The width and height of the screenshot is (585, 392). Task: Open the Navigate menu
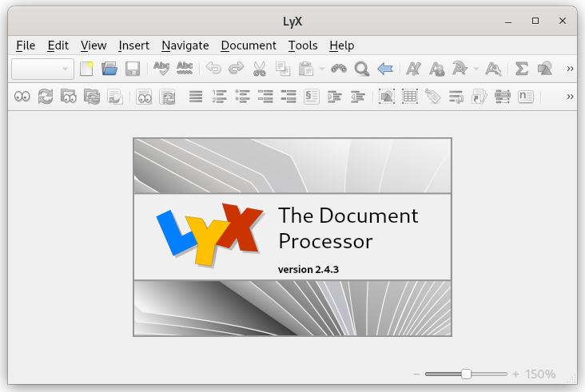click(x=185, y=46)
